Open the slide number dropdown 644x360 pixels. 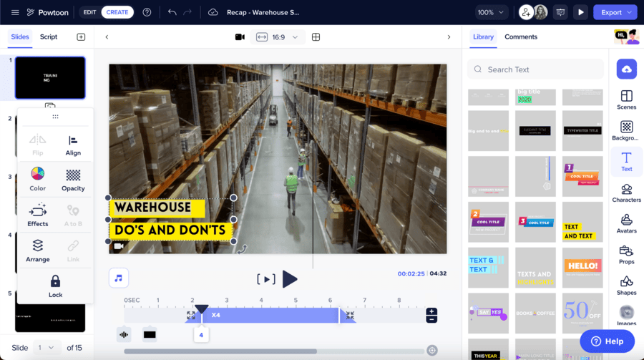tap(46, 348)
